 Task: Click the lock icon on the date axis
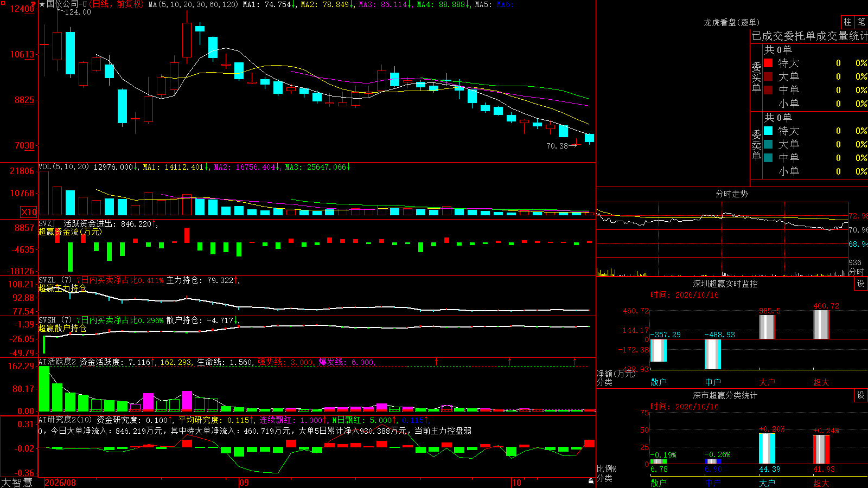[591, 481]
